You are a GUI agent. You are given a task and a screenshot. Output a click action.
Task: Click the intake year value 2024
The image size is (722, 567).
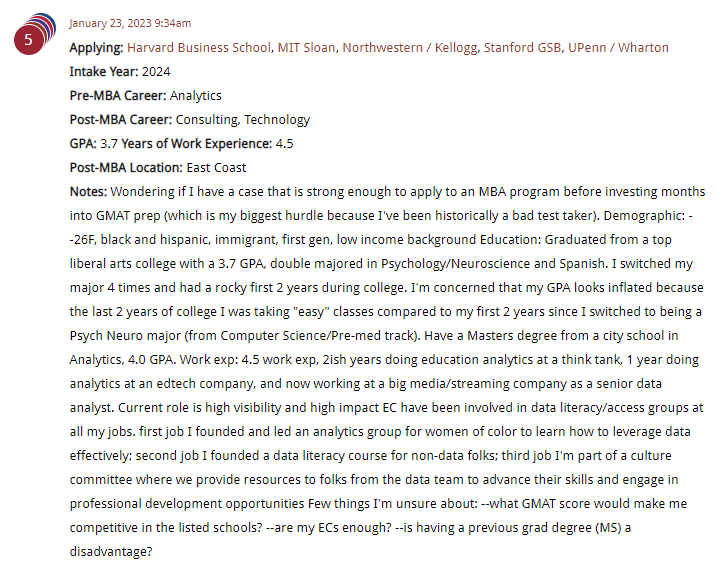(x=156, y=72)
